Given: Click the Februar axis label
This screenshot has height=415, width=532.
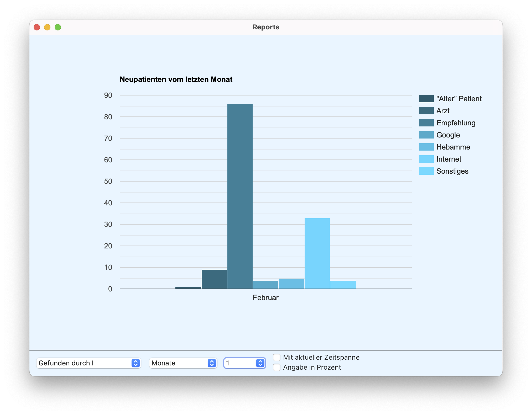Looking at the screenshot, I should coord(265,297).
